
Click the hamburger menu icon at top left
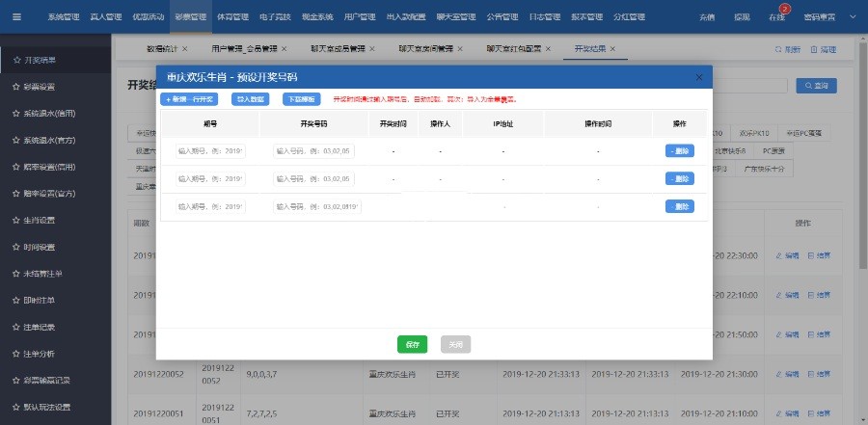[x=15, y=17]
